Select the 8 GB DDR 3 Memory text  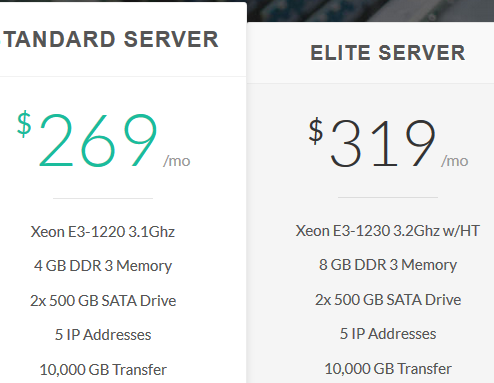388,265
